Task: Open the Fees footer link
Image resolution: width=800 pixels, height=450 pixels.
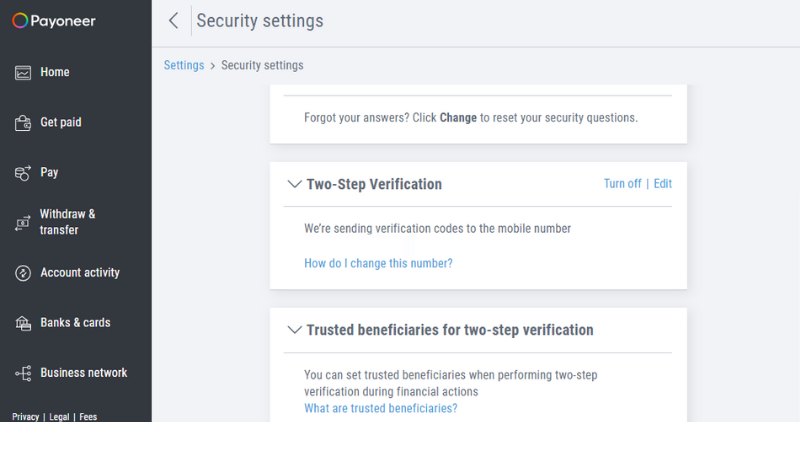Action: [88, 417]
